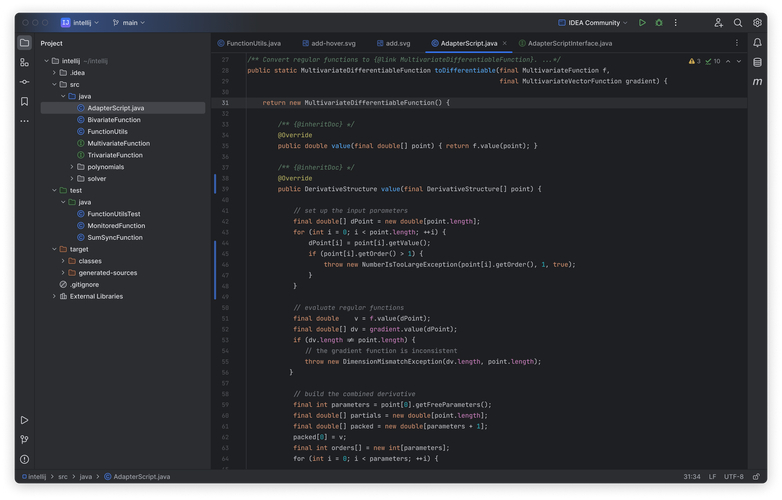Expand the generated-sources folder

tap(63, 273)
